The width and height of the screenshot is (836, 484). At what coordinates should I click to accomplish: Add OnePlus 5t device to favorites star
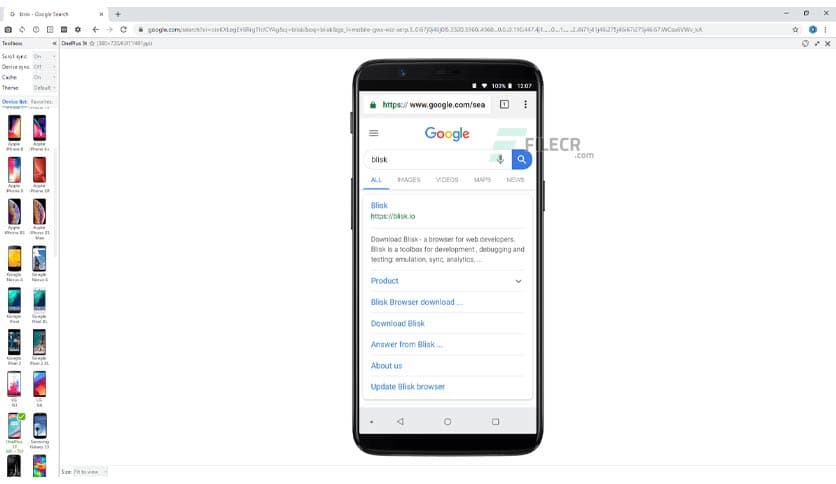click(x=92, y=43)
